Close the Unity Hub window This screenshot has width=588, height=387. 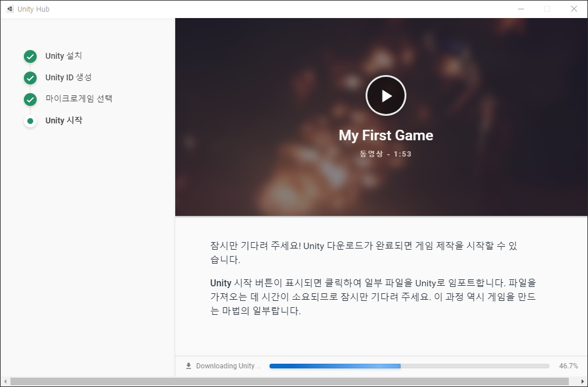point(574,9)
